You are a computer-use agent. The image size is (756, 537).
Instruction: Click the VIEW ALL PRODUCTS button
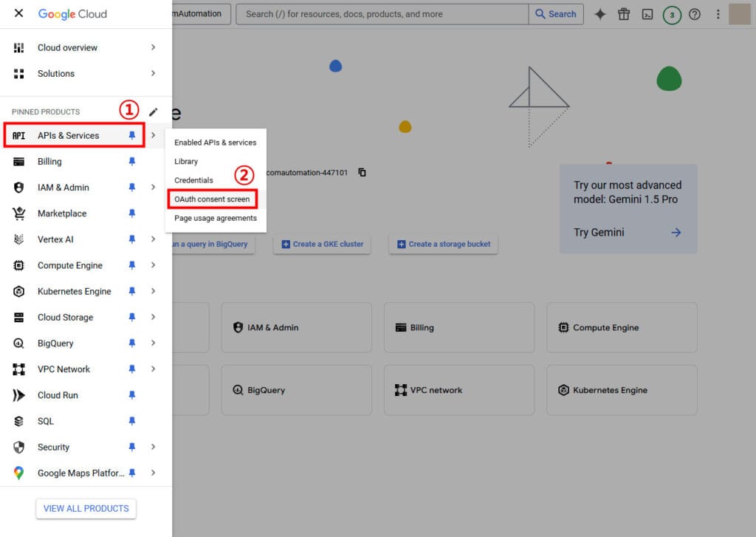point(86,508)
